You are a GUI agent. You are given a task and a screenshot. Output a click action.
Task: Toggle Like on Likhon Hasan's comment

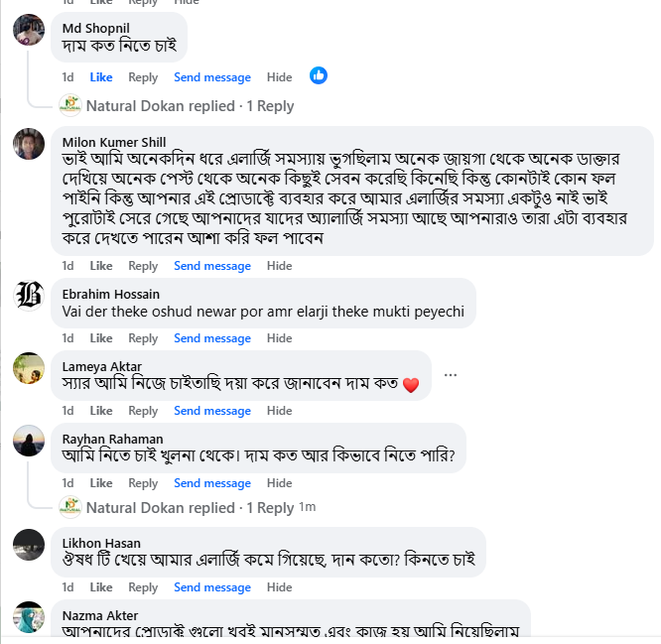pyautogui.click(x=101, y=587)
